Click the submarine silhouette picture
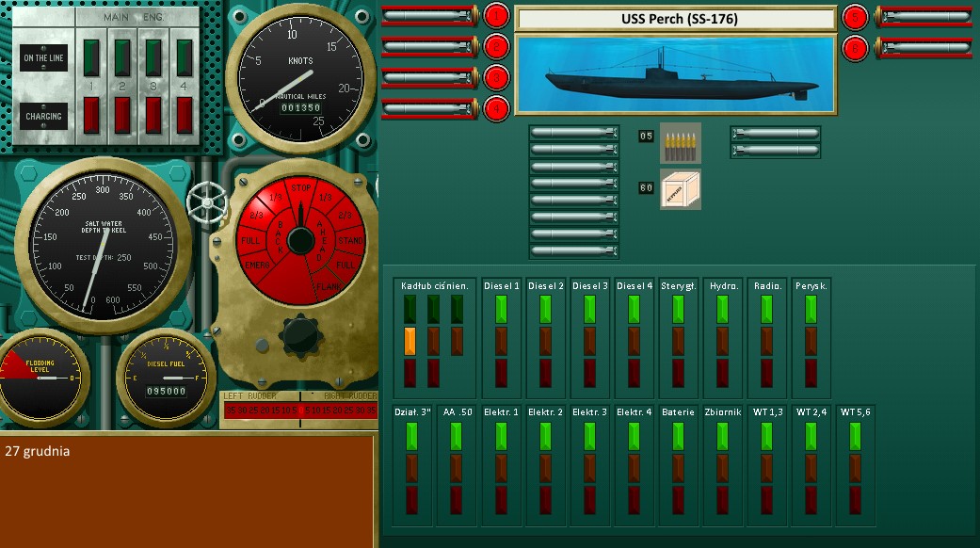This screenshot has width=980, height=548. coord(675,74)
